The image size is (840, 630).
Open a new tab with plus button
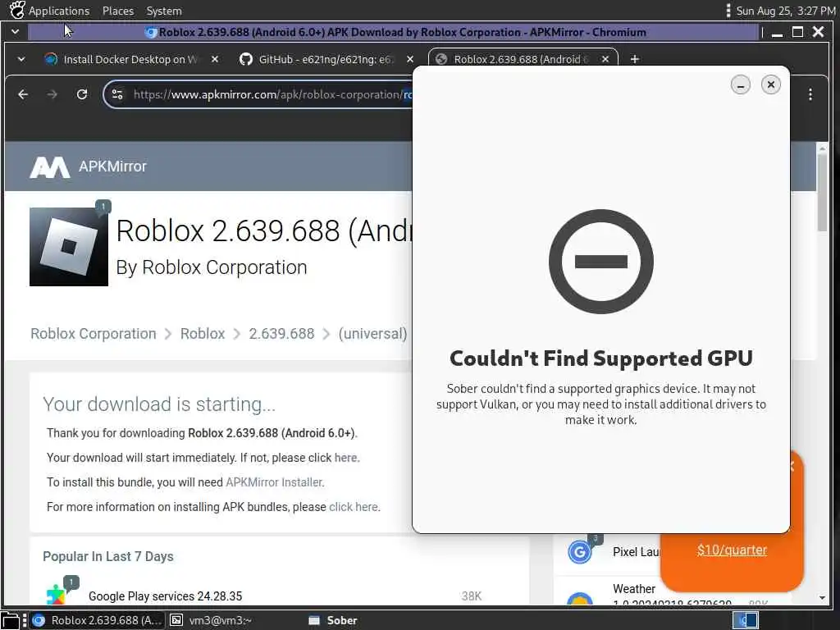(635, 59)
